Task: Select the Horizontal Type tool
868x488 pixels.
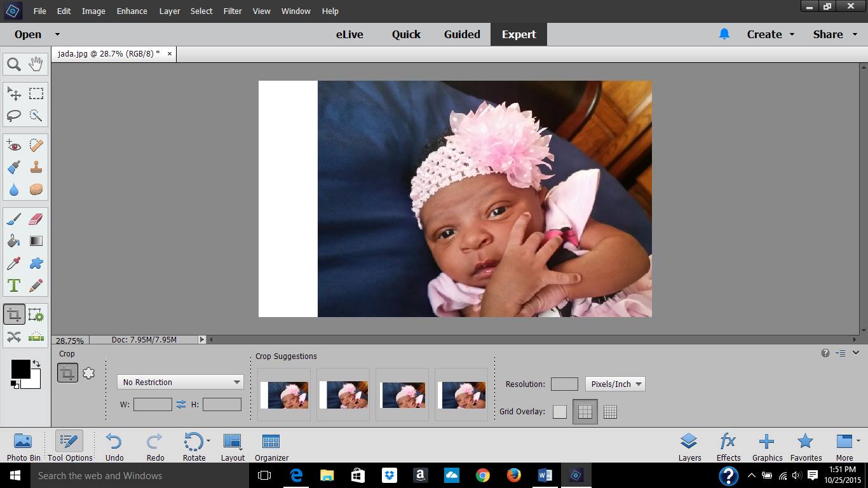Action: click(14, 285)
